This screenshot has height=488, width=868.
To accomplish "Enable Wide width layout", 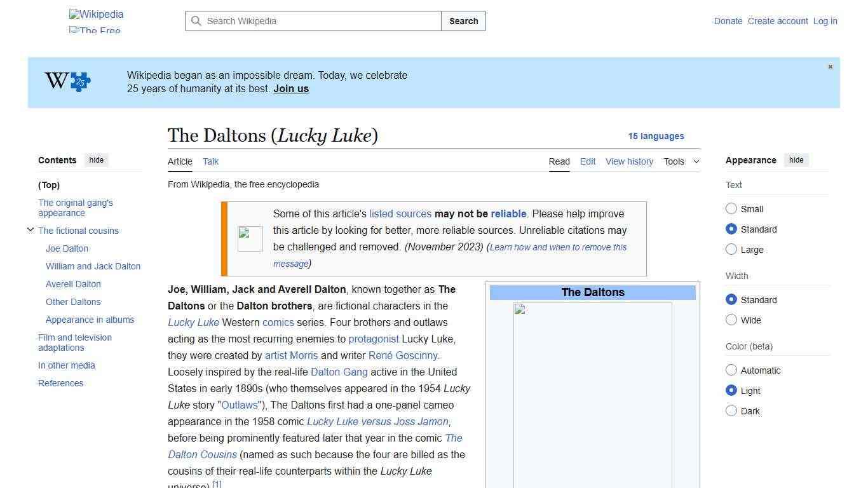I will 731,320.
